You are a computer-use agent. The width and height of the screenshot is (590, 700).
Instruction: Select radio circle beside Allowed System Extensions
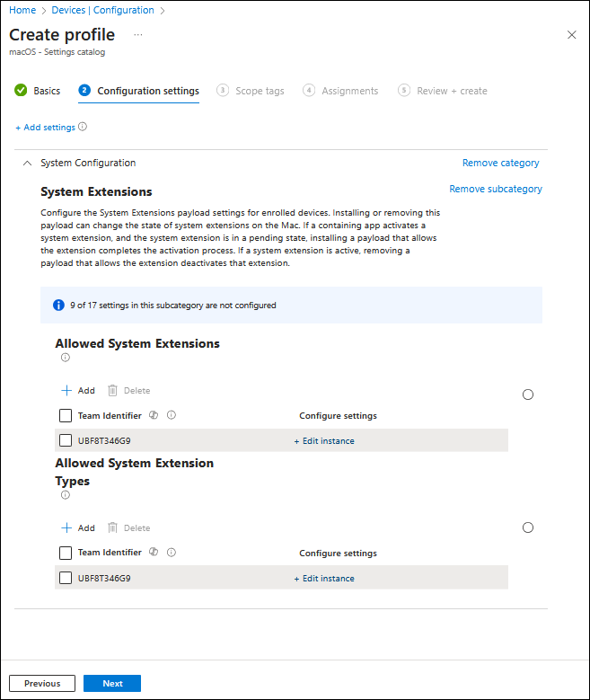[527, 394]
